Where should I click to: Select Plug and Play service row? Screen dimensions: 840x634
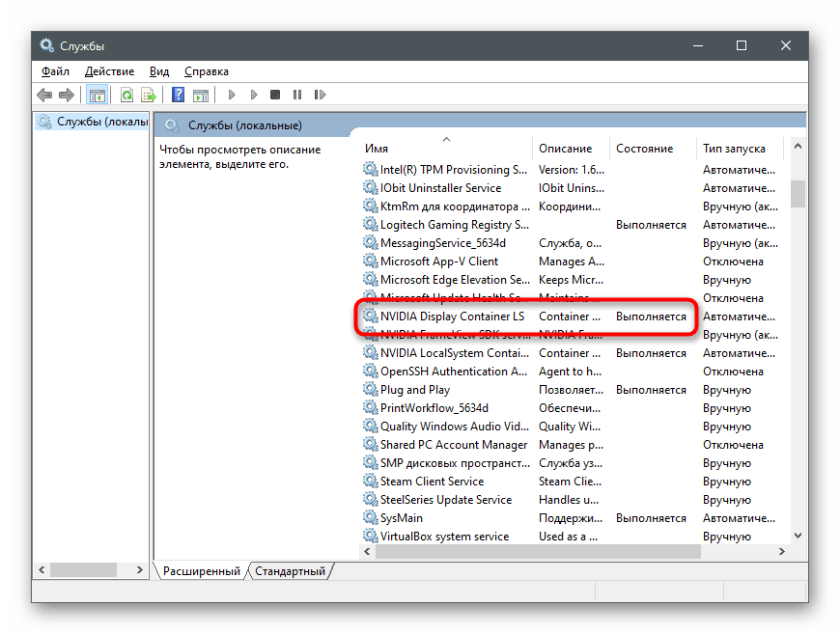(x=574, y=390)
